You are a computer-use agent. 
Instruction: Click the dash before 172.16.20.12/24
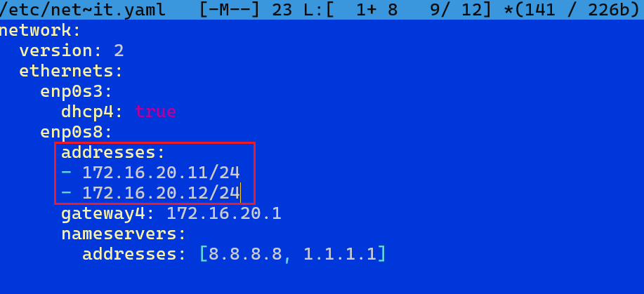pyautogui.click(x=66, y=192)
